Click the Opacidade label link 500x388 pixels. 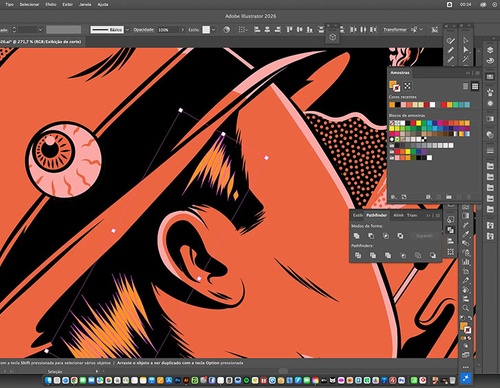[144, 30]
